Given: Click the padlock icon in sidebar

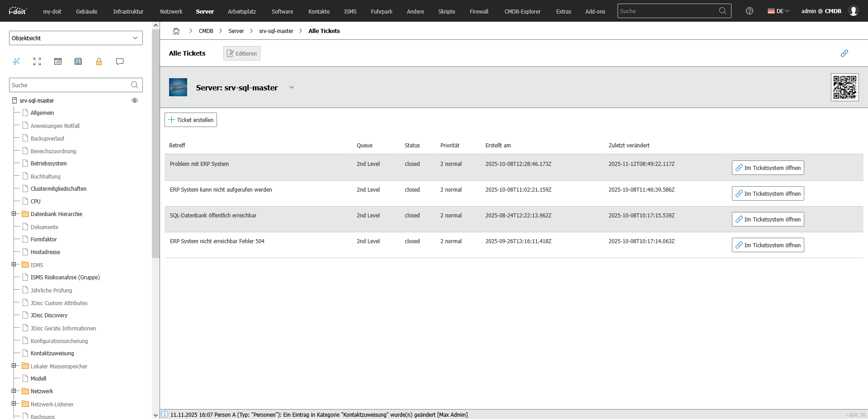Looking at the screenshot, I should (x=99, y=61).
